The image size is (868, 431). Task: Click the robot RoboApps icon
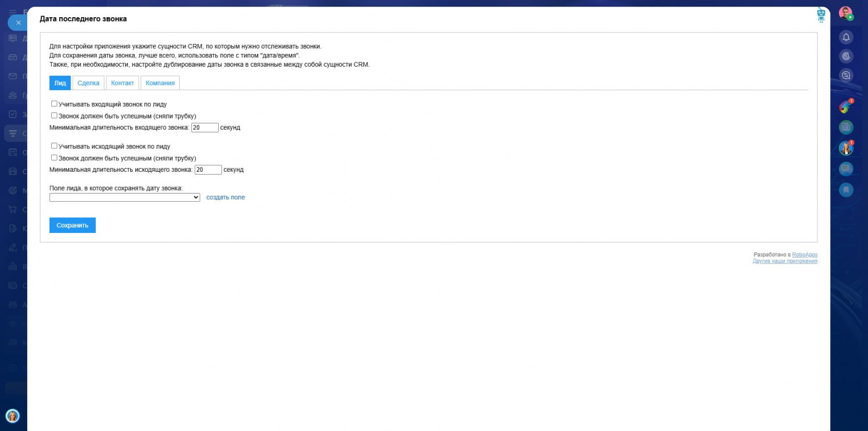pos(821,14)
